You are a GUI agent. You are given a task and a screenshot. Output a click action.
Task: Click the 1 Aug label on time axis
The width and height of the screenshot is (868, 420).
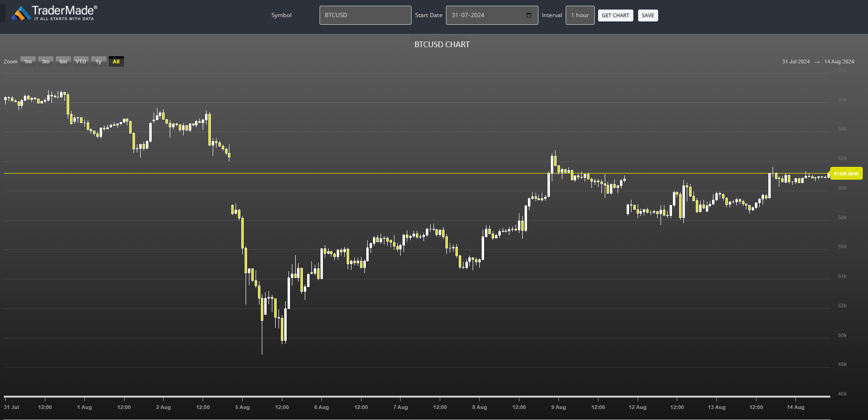[84, 407]
